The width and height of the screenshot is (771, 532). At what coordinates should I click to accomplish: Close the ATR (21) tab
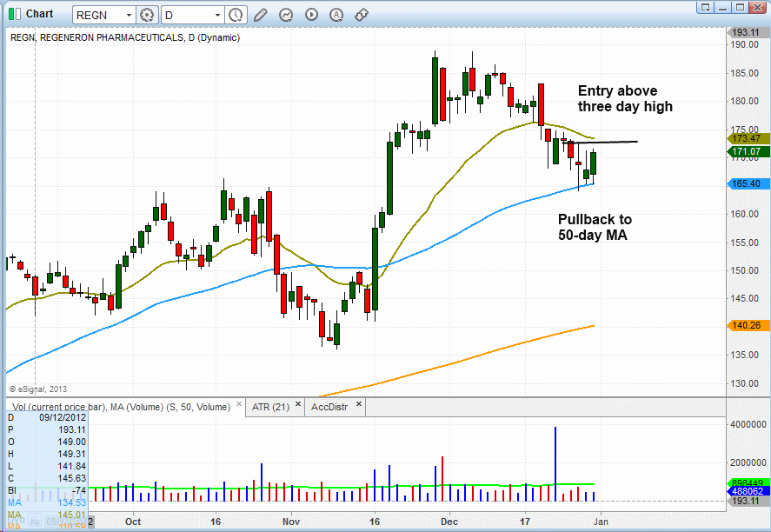296,405
